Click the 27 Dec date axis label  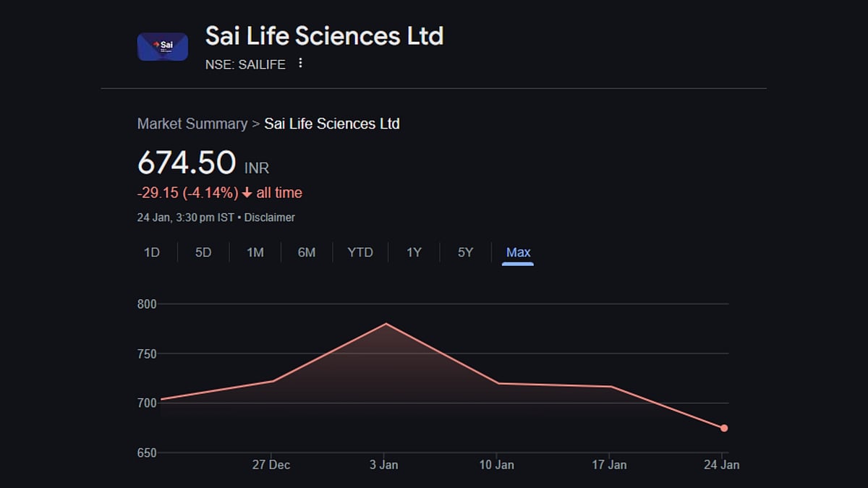click(x=271, y=464)
